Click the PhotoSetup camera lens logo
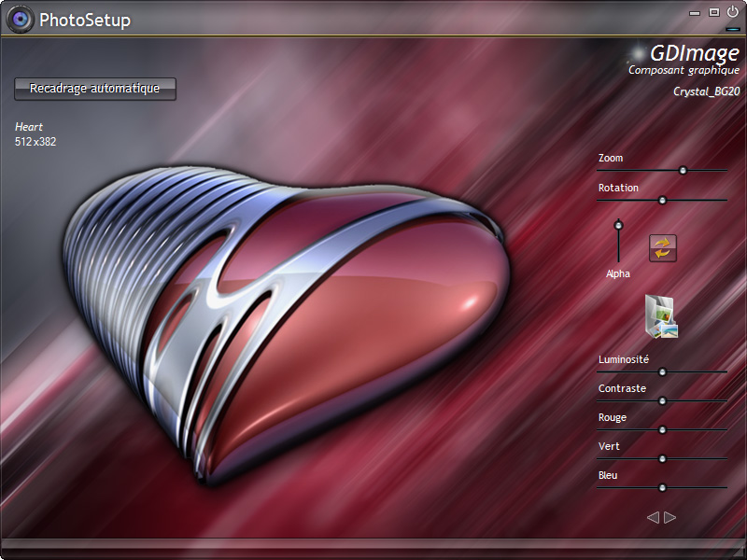Viewport: 747px width, 560px height. point(20,20)
